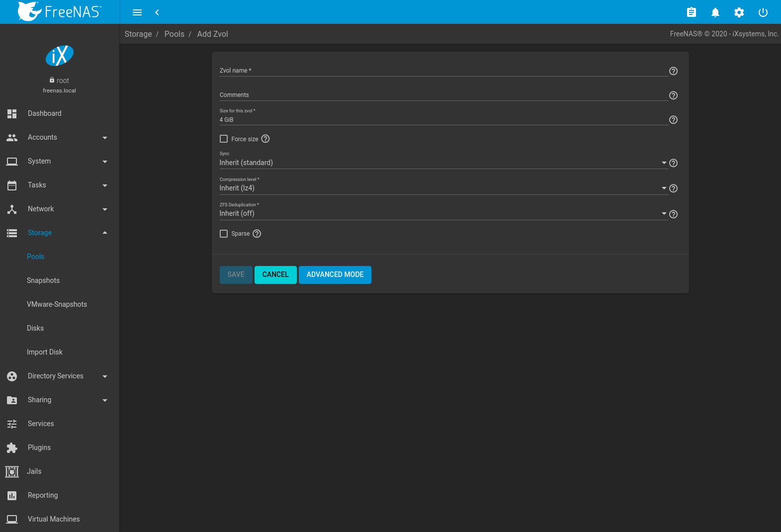
Task: Switch to Advanced Mode
Action: point(335,274)
